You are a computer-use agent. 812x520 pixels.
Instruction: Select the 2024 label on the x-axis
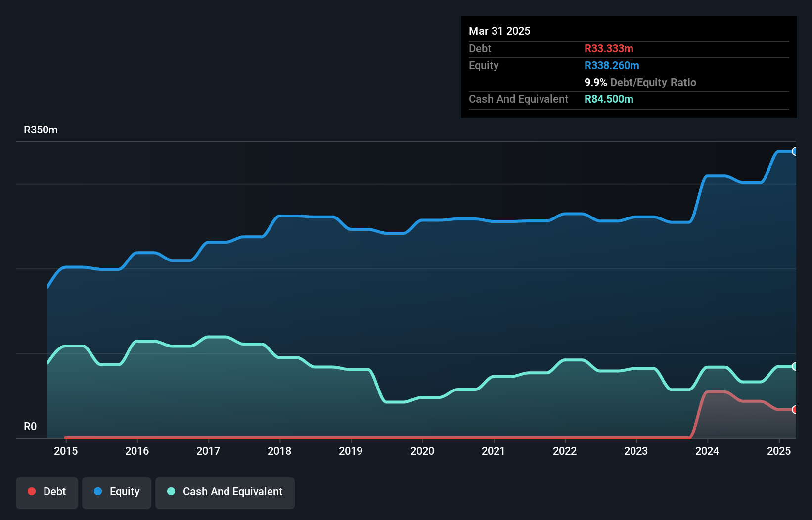[x=707, y=451]
